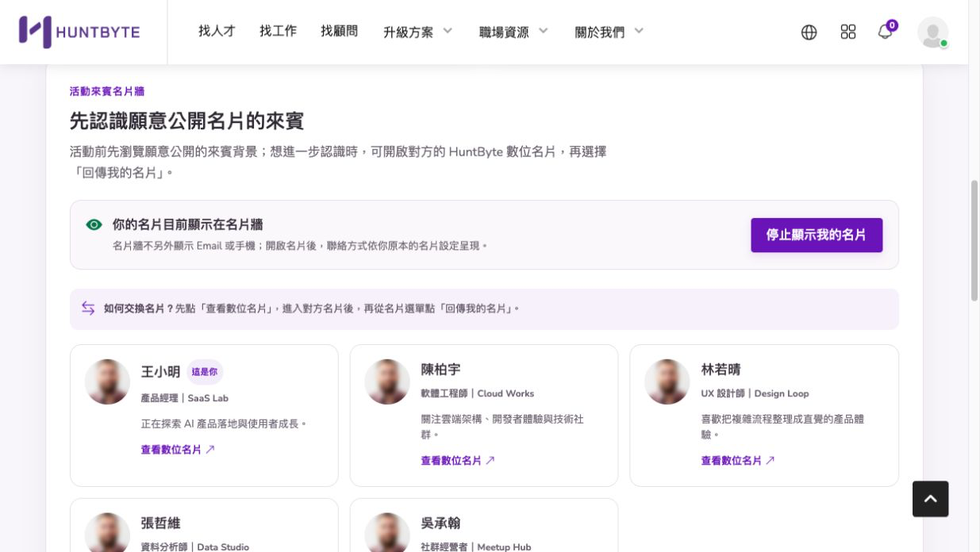The image size is (980, 552).
Task: Click the swap arrows icon in the tip banner
Action: [x=88, y=308]
